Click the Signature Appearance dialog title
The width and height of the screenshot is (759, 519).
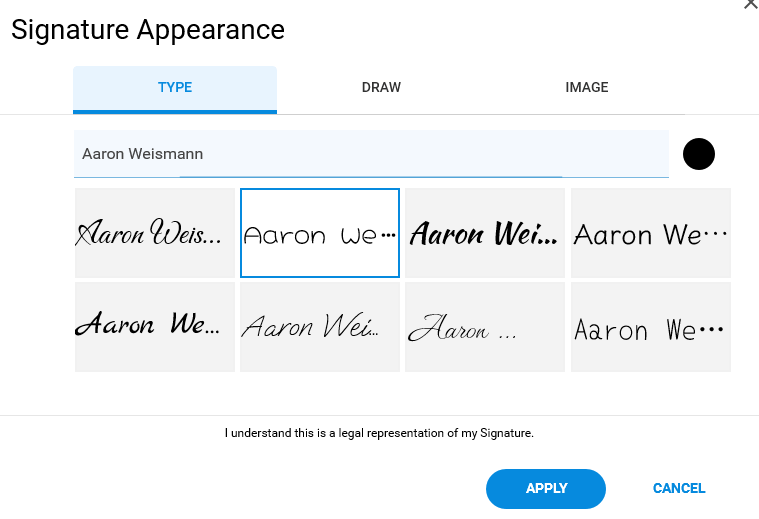coord(148,30)
